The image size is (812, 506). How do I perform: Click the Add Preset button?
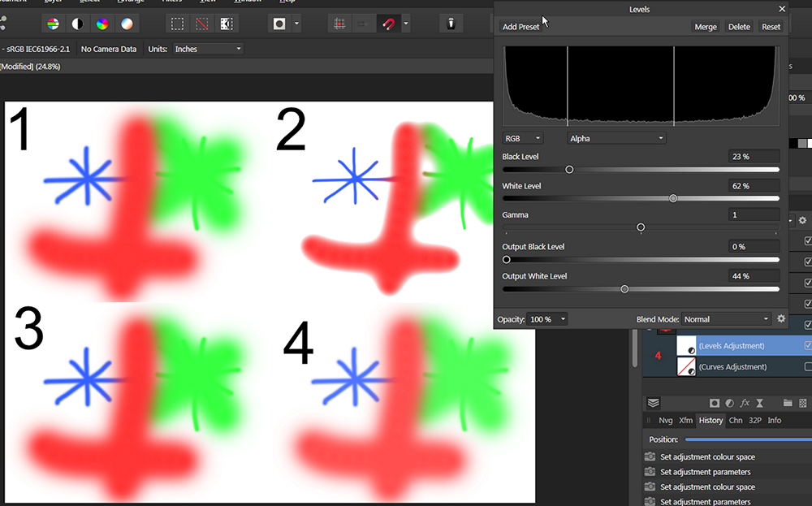pos(520,27)
